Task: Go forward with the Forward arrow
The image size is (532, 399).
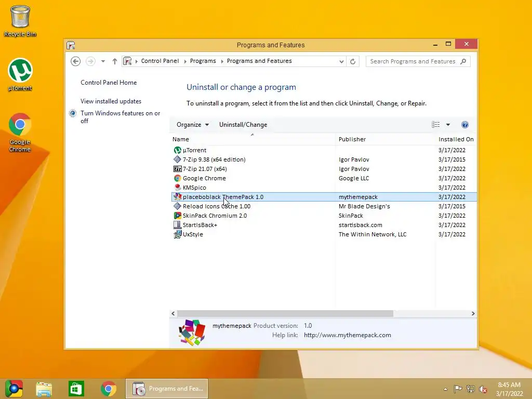Action: tap(90, 61)
